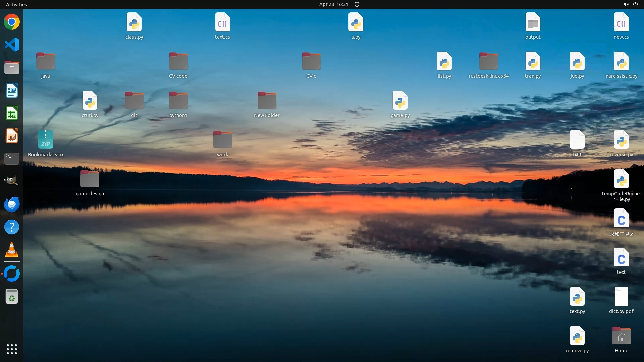Launch VLC media player from dock
The image size is (644, 362).
pyautogui.click(x=12, y=250)
